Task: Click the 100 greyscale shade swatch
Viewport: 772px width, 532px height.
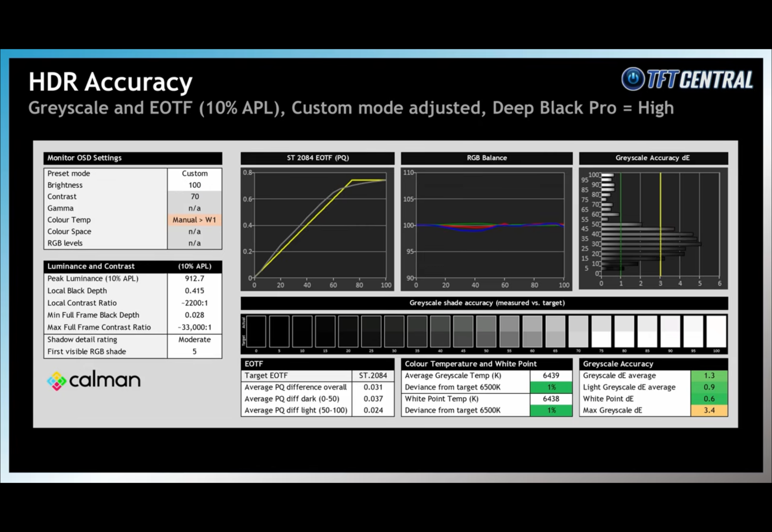Action: [x=716, y=331]
